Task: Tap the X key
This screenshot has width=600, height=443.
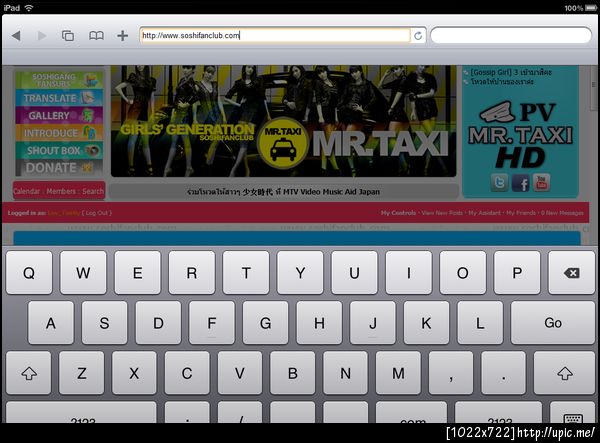Action: (134, 373)
